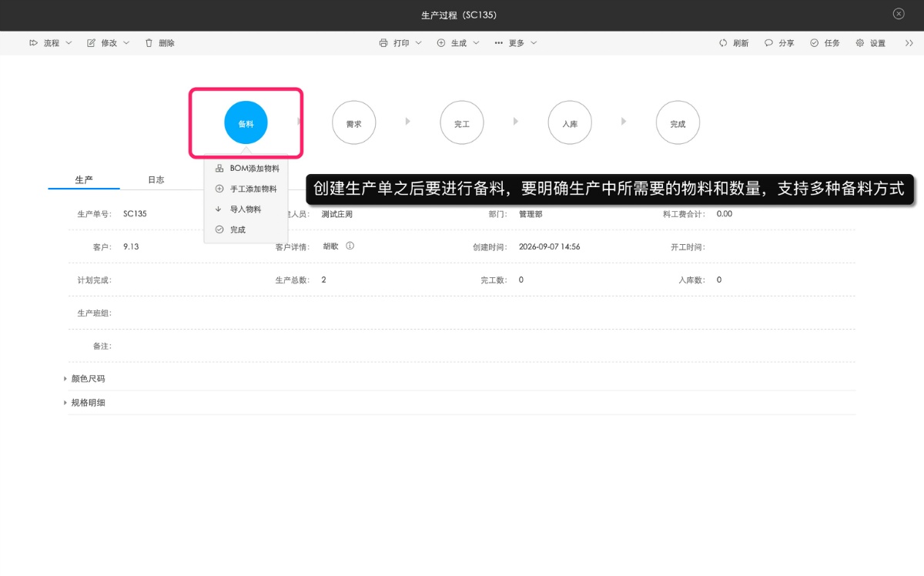The image size is (924, 576).
Task: Click the 客户详情 value 胡歌
Action: point(330,246)
